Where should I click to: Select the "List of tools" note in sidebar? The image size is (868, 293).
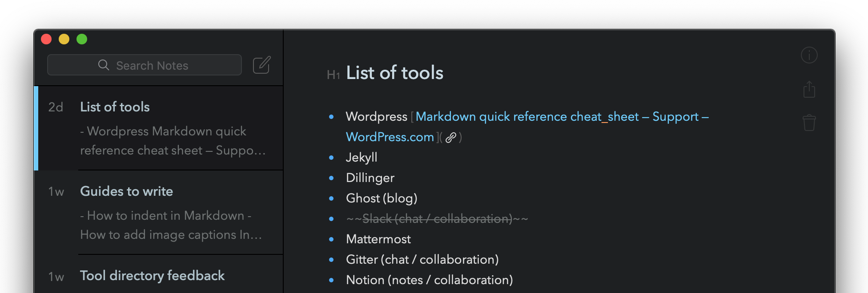159,128
